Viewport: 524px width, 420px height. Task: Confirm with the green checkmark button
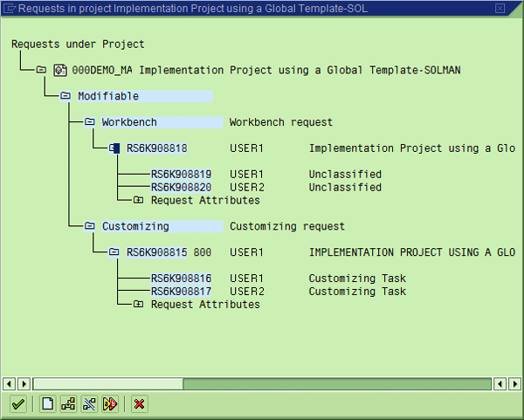pyautogui.click(x=18, y=404)
